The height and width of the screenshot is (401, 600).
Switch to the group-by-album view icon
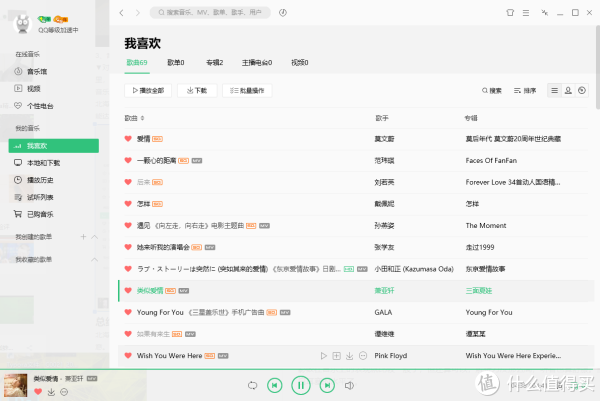click(582, 90)
